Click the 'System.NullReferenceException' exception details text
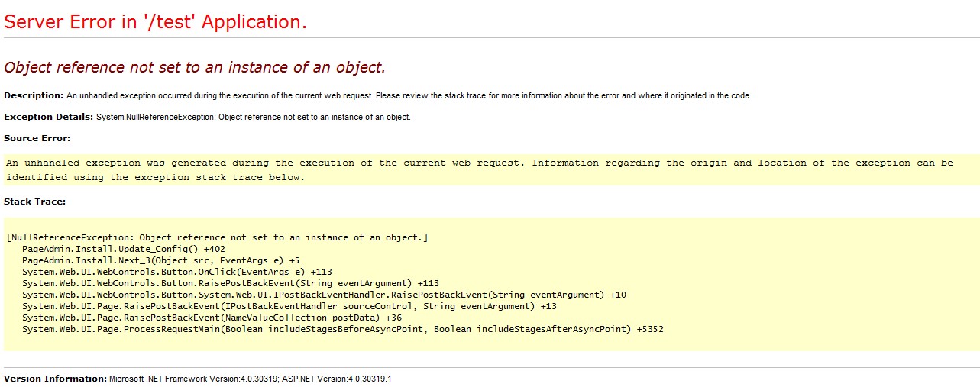The width and height of the screenshot is (980, 387). point(253,117)
